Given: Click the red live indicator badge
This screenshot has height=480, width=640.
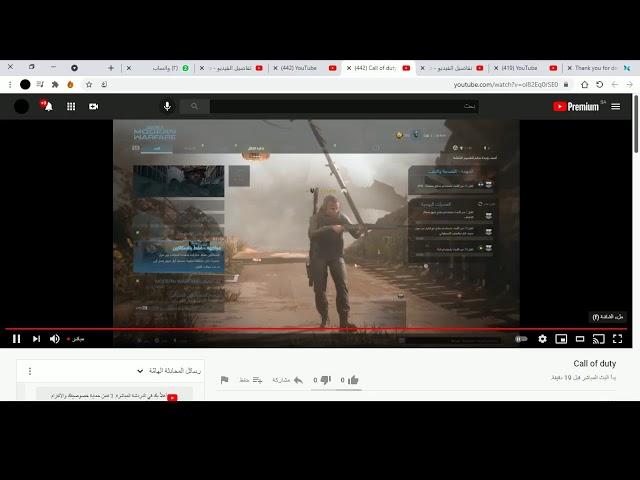Looking at the screenshot, I should tap(76, 339).
